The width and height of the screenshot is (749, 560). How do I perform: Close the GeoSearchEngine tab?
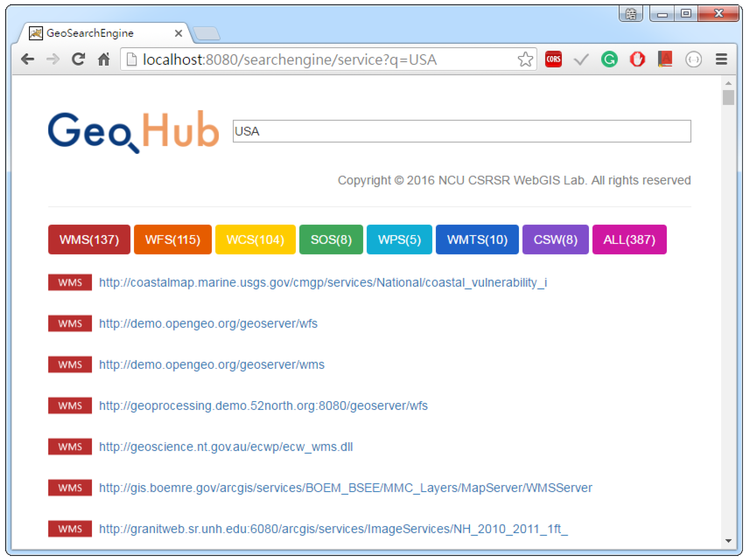coord(178,33)
